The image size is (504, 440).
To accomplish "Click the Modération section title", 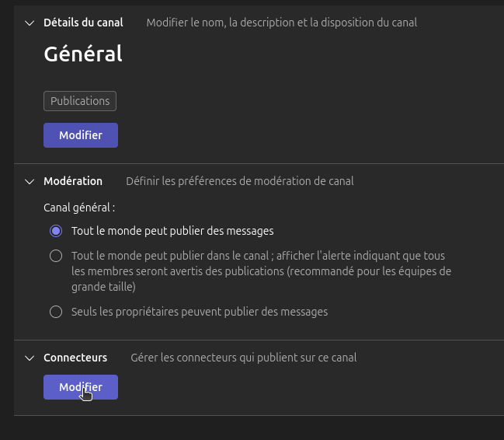I will coord(73,181).
